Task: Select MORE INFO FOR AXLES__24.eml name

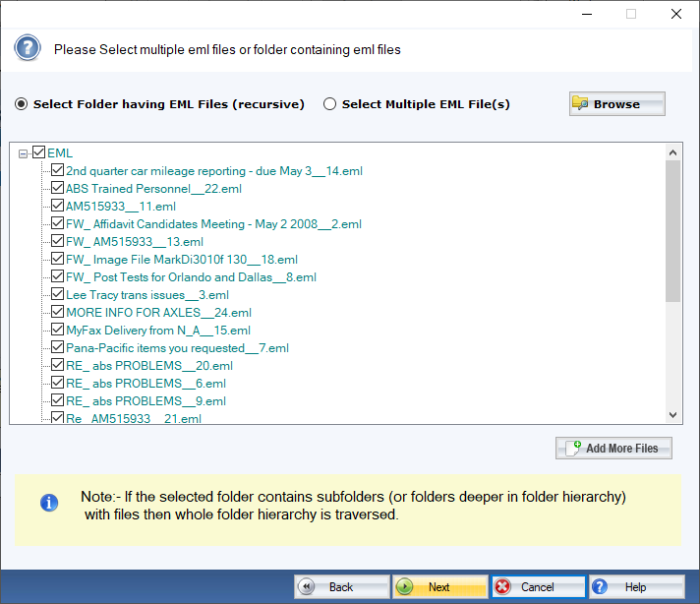Action: [x=158, y=313]
